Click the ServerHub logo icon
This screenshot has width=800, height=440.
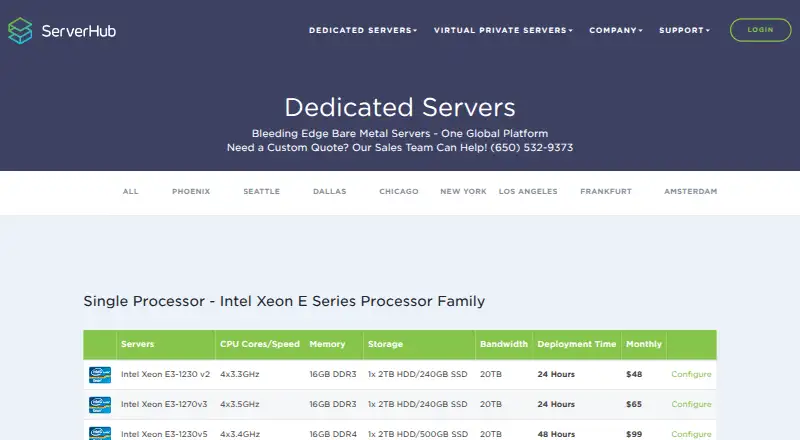[x=20, y=31]
